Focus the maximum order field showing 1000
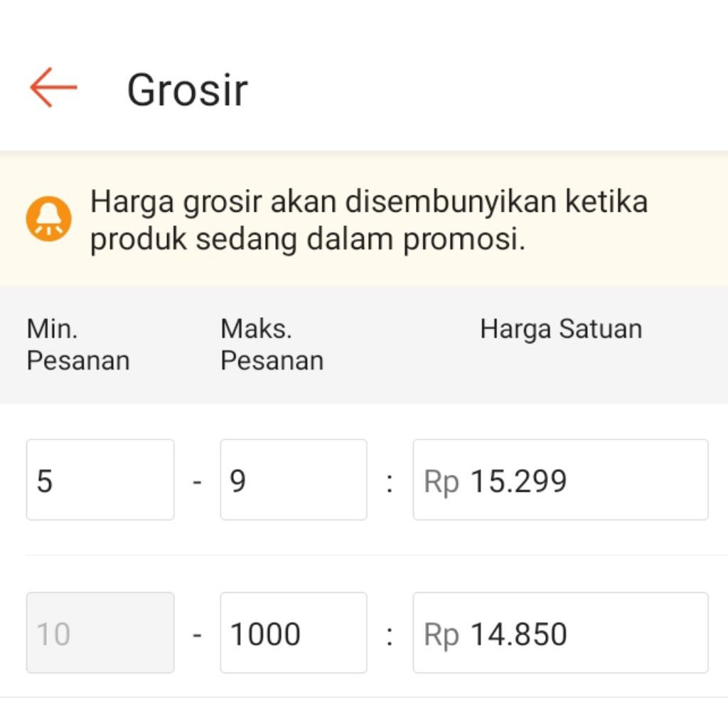728x728 pixels. [294, 633]
